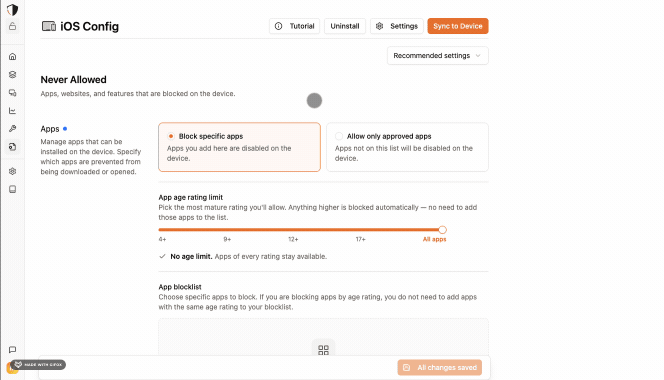This screenshot has height=380, width=664.
Task: Select the highlighted device config sidebar icon
Action: [x=13, y=147]
